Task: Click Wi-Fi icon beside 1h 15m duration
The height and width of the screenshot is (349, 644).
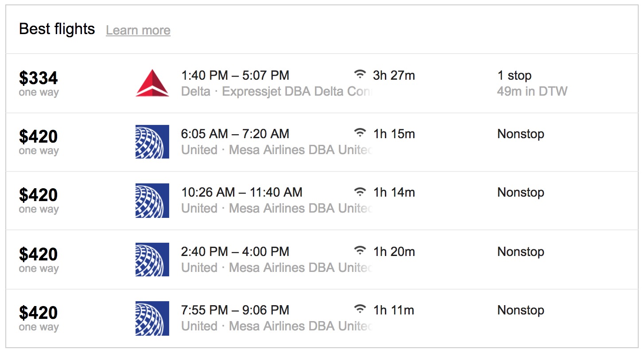Action: (360, 133)
